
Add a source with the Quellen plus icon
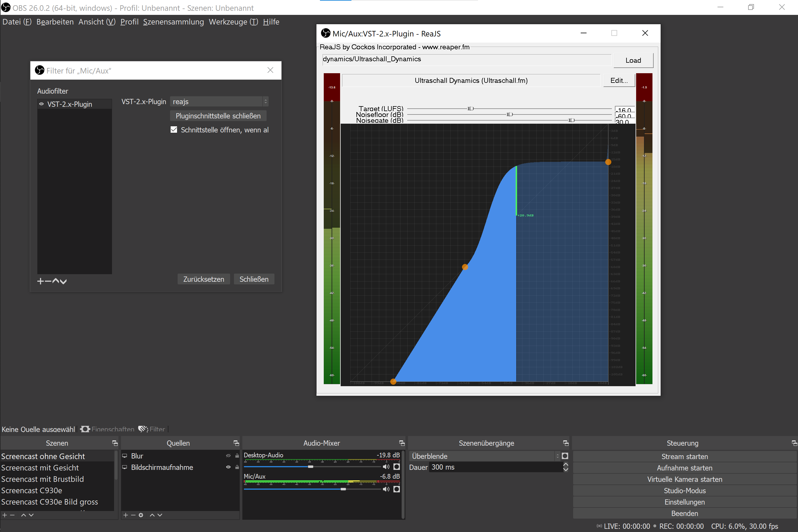pos(125,515)
